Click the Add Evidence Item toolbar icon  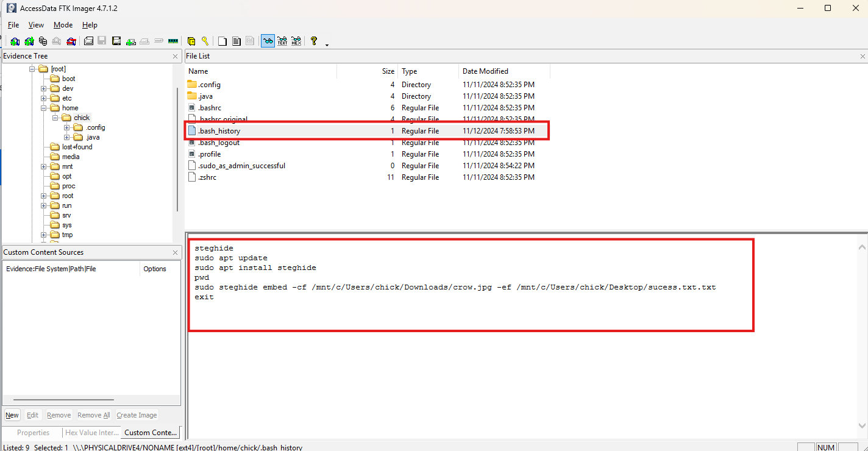coord(15,41)
